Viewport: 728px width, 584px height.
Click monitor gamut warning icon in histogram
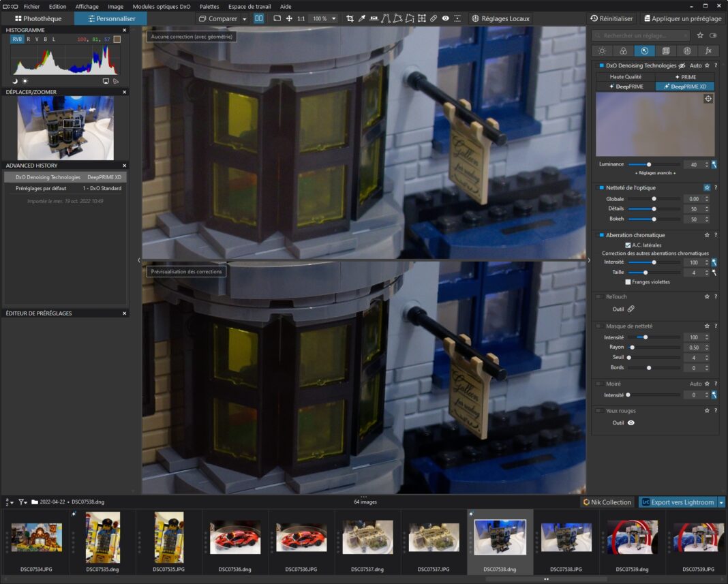(106, 81)
